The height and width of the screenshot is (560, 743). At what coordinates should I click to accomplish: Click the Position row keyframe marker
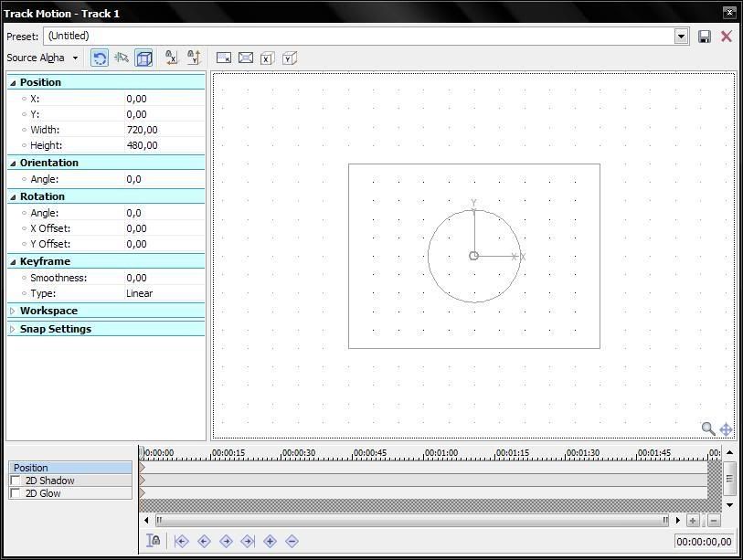pos(142,468)
